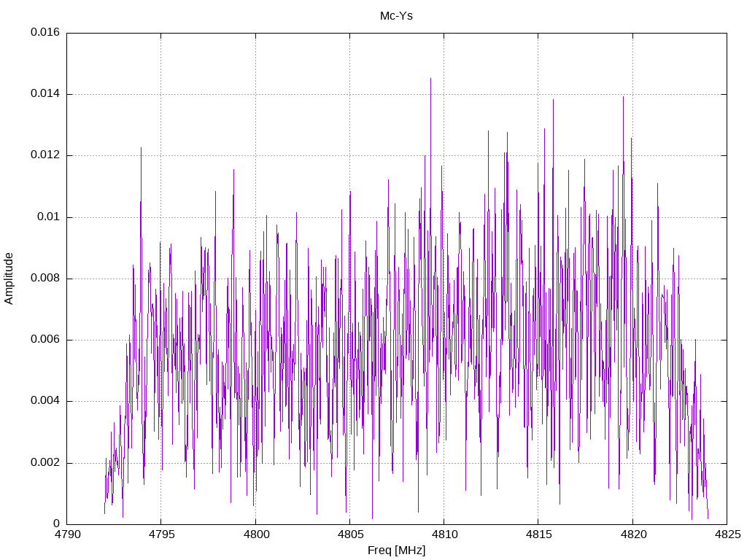Click the x-axis tick label 4815
Viewport: 747px width, 560px height.
click(x=539, y=534)
